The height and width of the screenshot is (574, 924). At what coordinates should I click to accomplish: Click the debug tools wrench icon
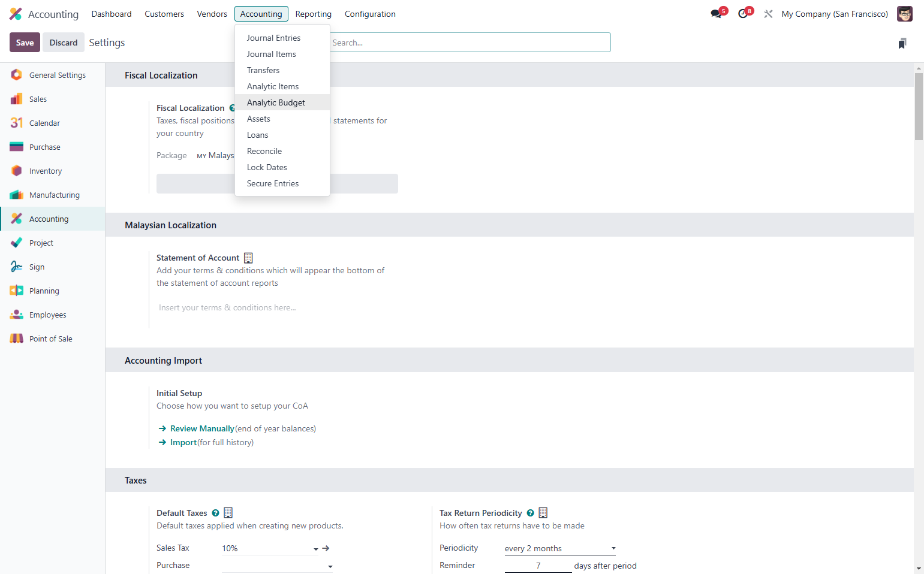[768, 14]
